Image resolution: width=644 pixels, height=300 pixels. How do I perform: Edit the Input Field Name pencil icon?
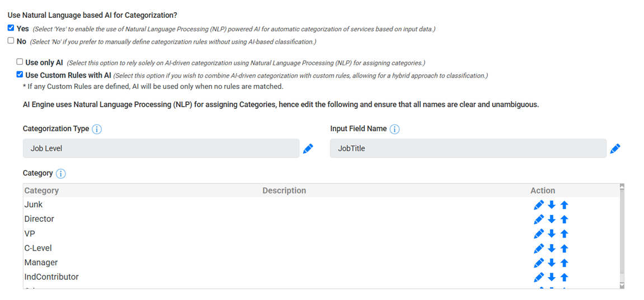point(615,149)
